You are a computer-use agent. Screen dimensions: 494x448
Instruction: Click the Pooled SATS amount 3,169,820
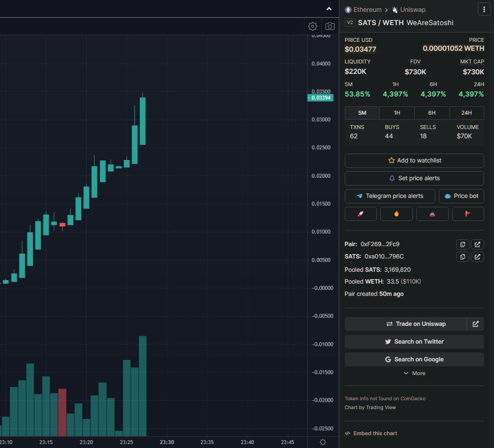[397, 270]
